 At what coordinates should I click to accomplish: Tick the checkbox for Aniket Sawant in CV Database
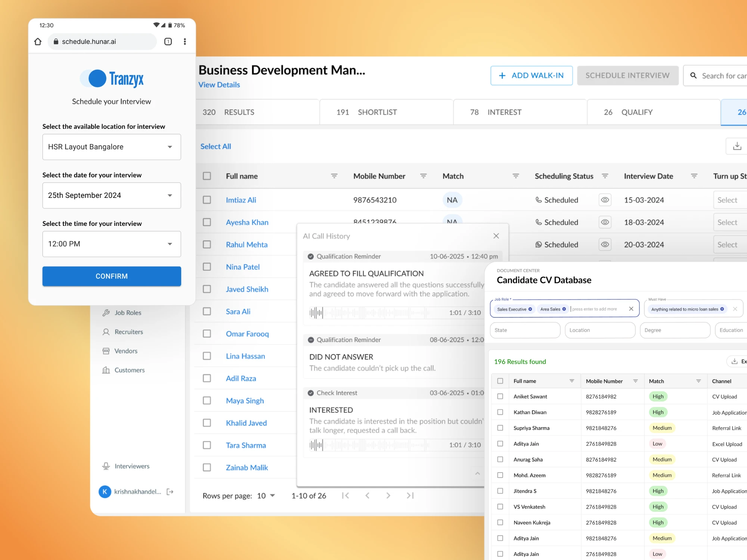500,396
